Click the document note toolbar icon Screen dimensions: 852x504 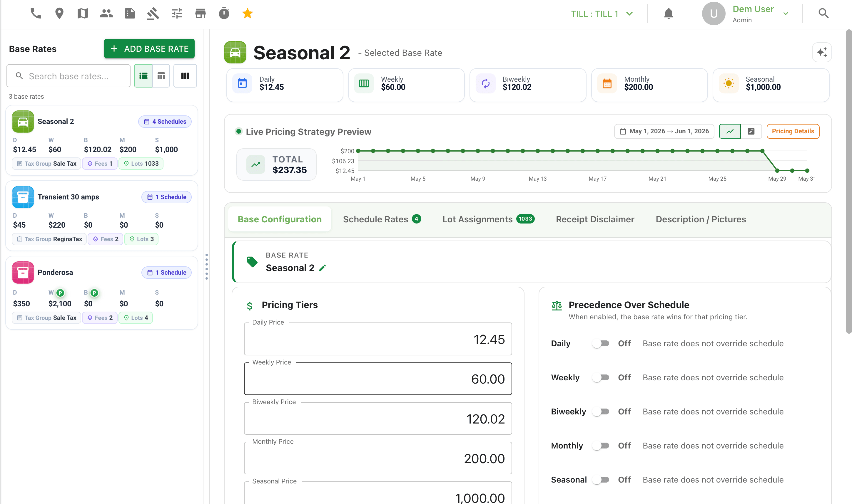click(130, 14)
